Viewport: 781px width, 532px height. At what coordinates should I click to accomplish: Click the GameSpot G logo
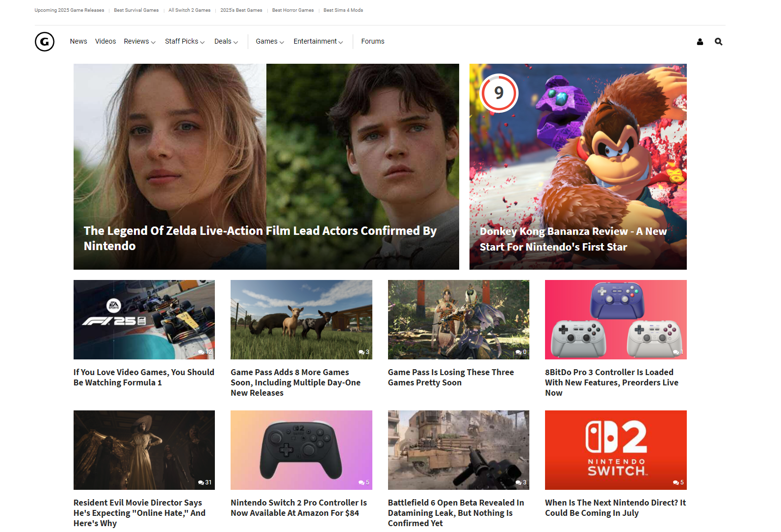45,42
